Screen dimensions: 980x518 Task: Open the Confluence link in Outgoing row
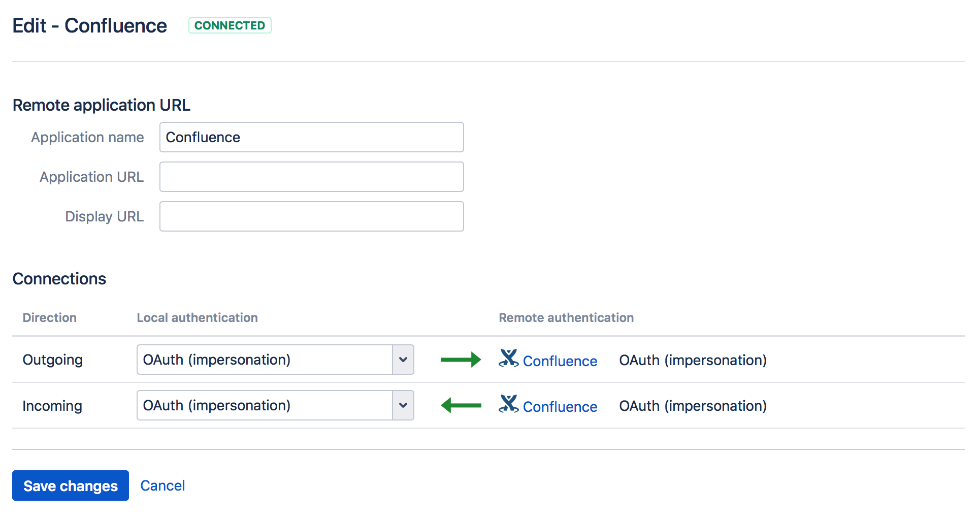tap(560, 361)
